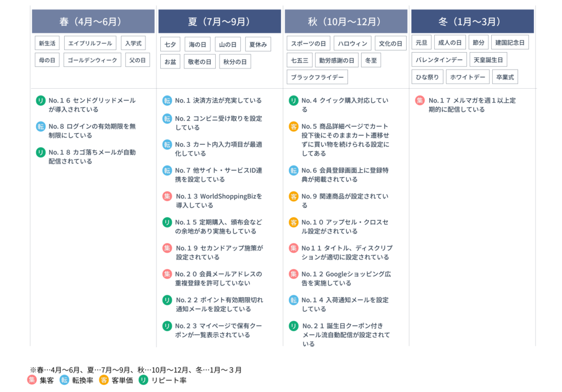The width and height of the screenshot is (562, 392).
Task: Click the red 集客 legend swatch
Action: pos(32,380)
